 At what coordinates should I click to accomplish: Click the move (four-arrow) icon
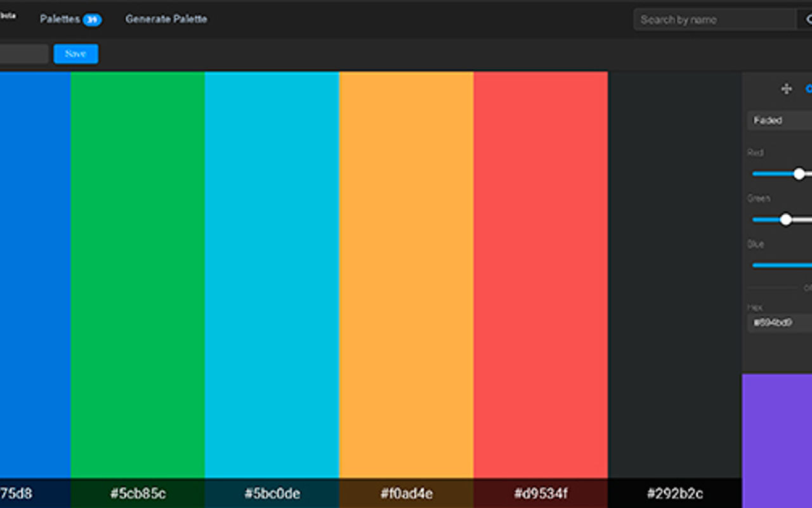pyautogui.click(x=786, y=89)
